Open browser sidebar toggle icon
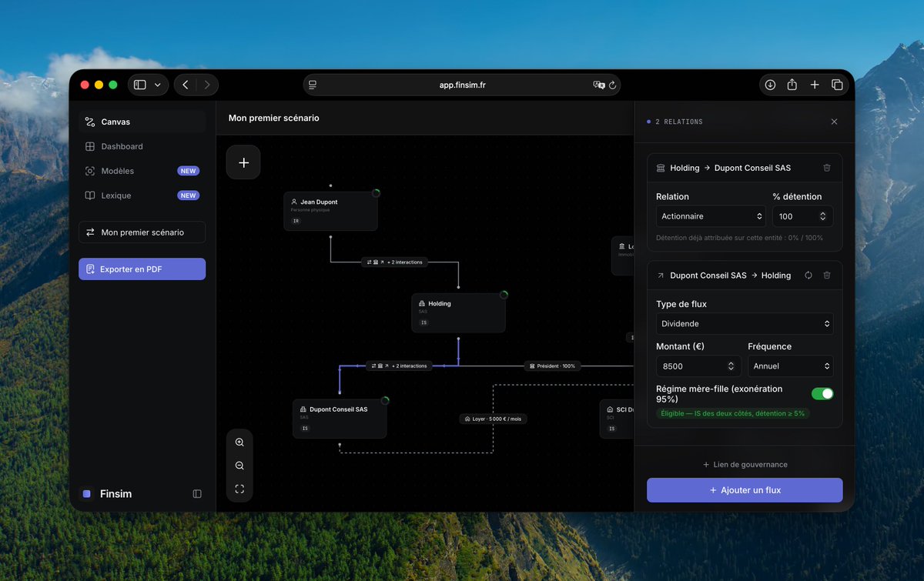Viewport: 924px width, 581px height. point(140,85)
